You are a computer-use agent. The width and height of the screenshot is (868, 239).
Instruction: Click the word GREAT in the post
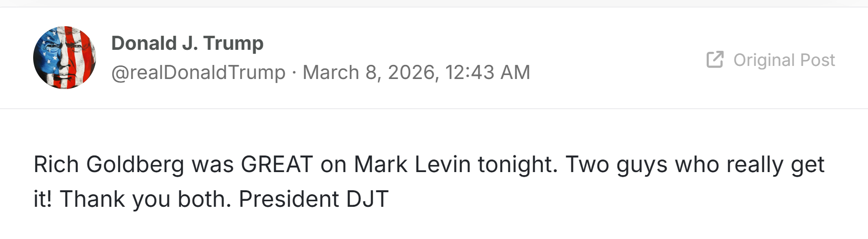[276, 165]
